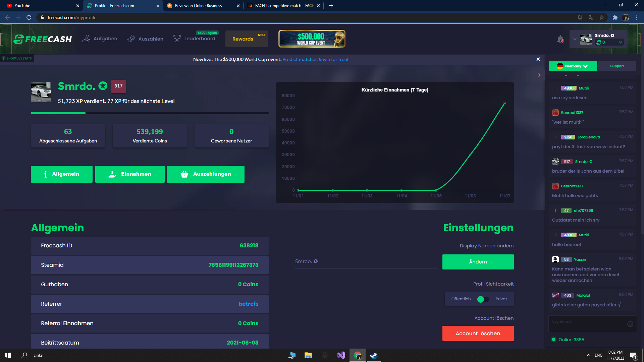Click the XP progress bar
The width and height of the screenshot is (644, 362).
[150, 113]
